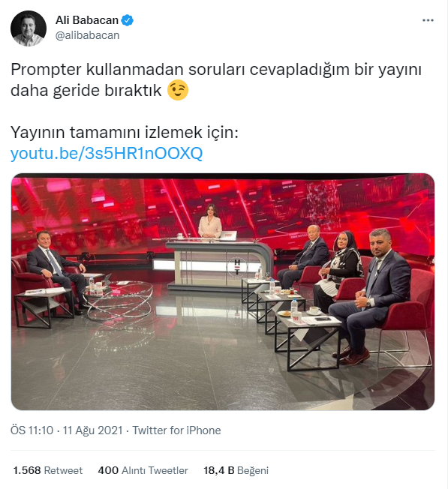448x489 pixels.
Task: Click the blue verified badge
Action: (x=127, y=20)
